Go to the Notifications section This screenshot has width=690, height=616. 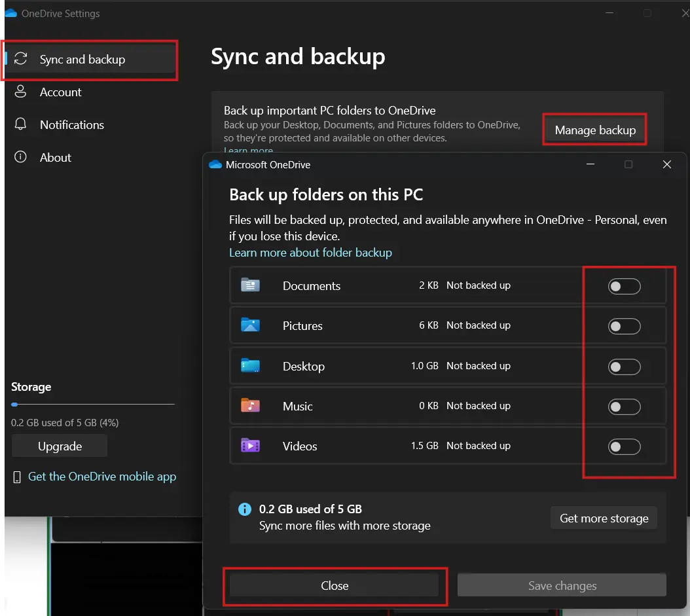click(x=71, y=125)
